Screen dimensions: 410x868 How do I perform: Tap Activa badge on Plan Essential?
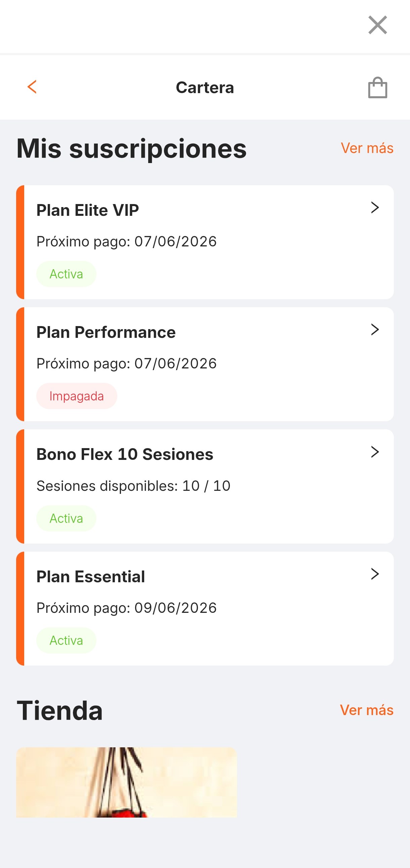(66, 640)
